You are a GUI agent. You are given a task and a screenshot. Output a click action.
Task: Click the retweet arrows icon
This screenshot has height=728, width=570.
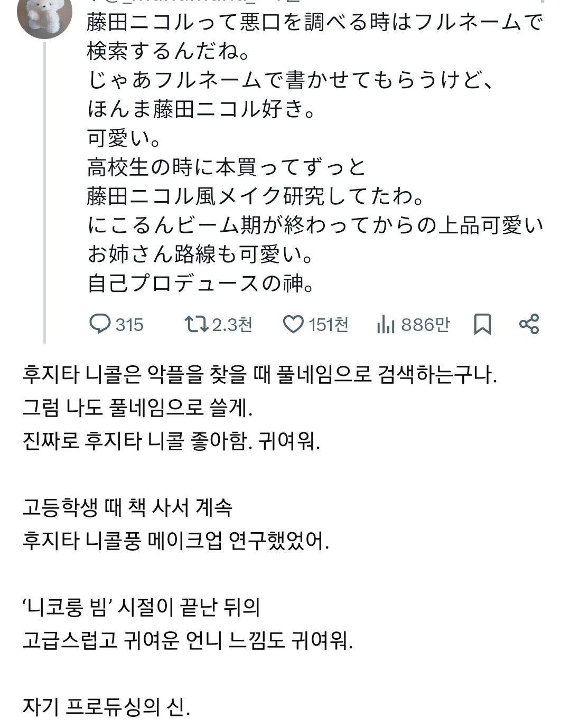(196, 324)
